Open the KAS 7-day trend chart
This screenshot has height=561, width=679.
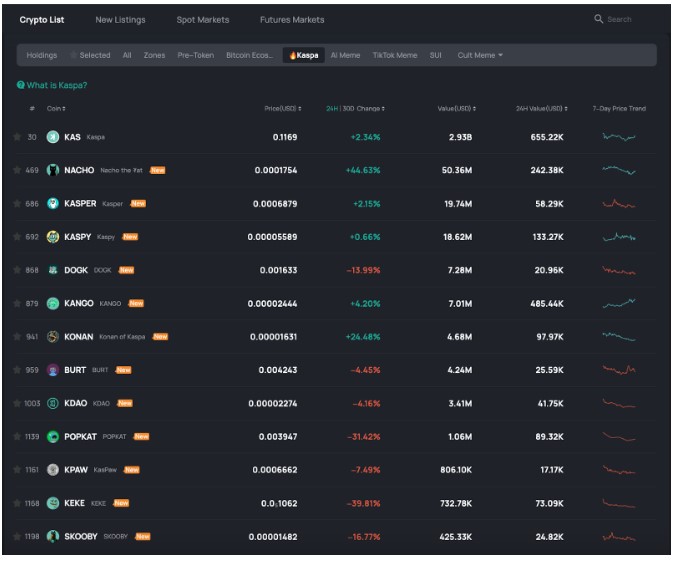[x=619, y=137]
